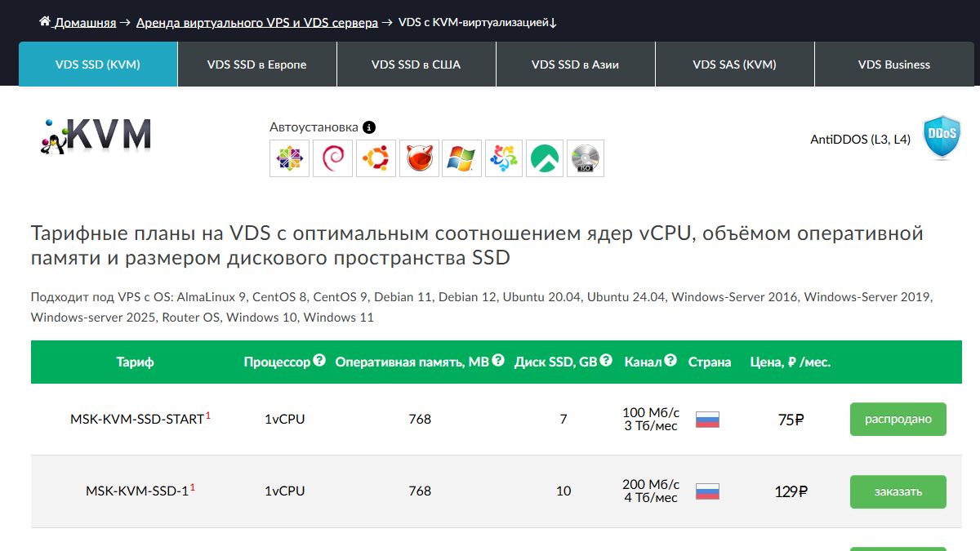This screenshot has height=551, width=980.
Task: Click memory value 768 in MSK-KVM-SSD-1 row
Action: (420, 491)
